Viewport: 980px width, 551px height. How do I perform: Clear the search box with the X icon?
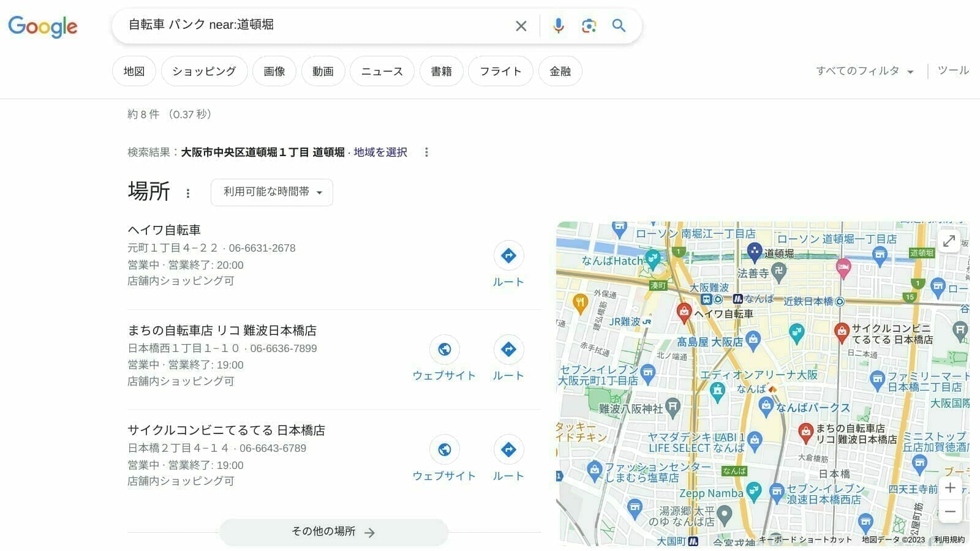521,26
